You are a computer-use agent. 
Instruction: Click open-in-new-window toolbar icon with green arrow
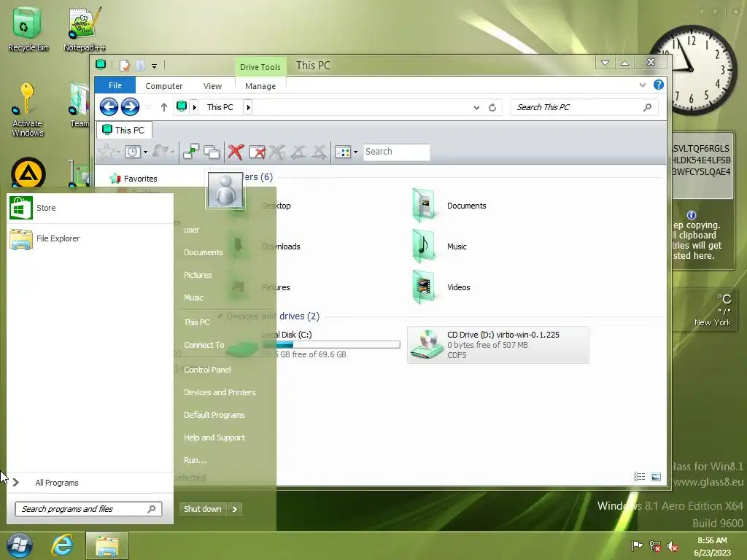tap(191, 152)
